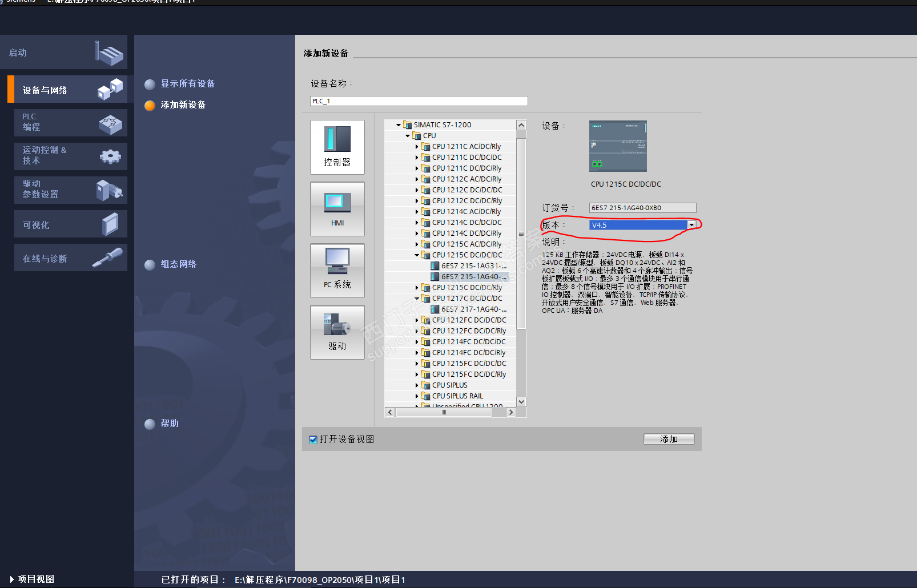Click the CPU SIPLUS RAIL folder icon
Image resolution: width=917 pixels, height=588 pixels.
pos(425,396)
